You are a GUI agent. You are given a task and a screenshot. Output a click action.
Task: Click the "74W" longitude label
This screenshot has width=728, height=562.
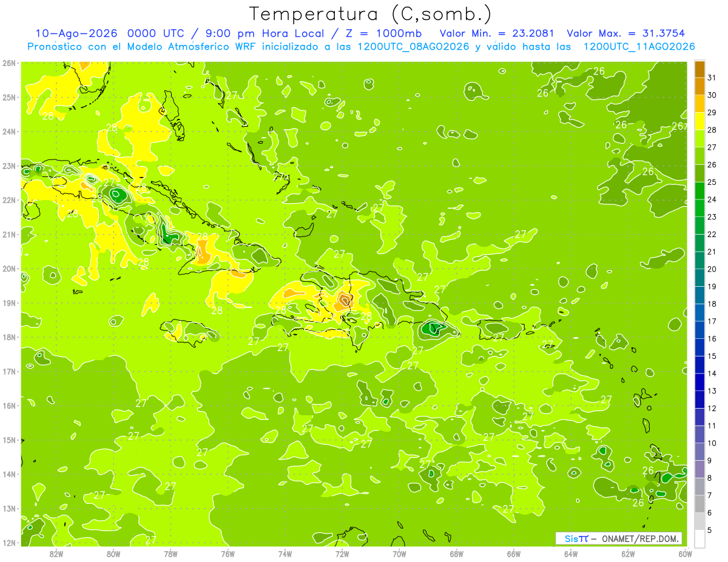point(285,553)
